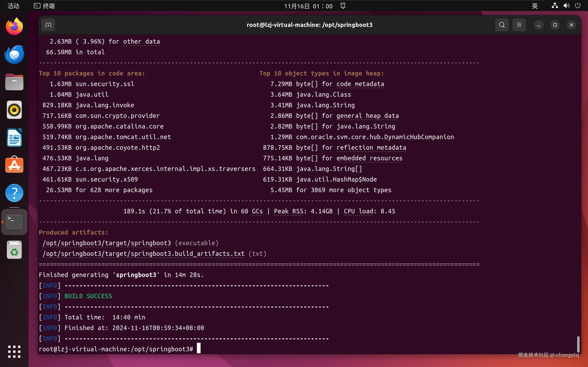This screenshot has width=588, height=367.
Task: Open the 终端 app menu
Action: (45, 6)
